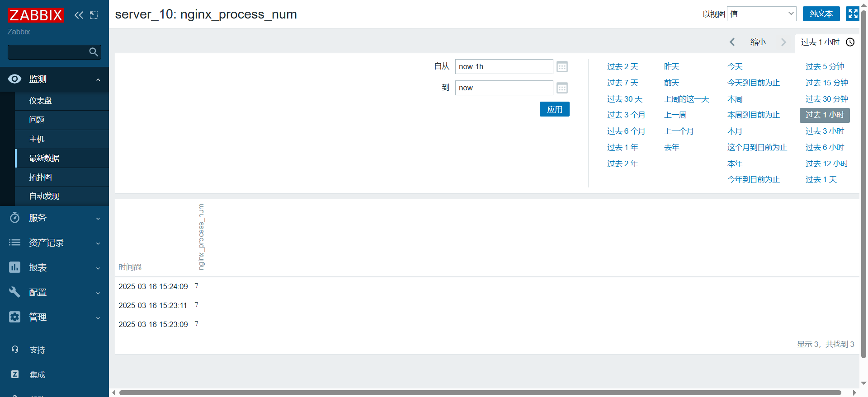Click the 纯文本 button

pyautogui.click(x=821, y=14)
